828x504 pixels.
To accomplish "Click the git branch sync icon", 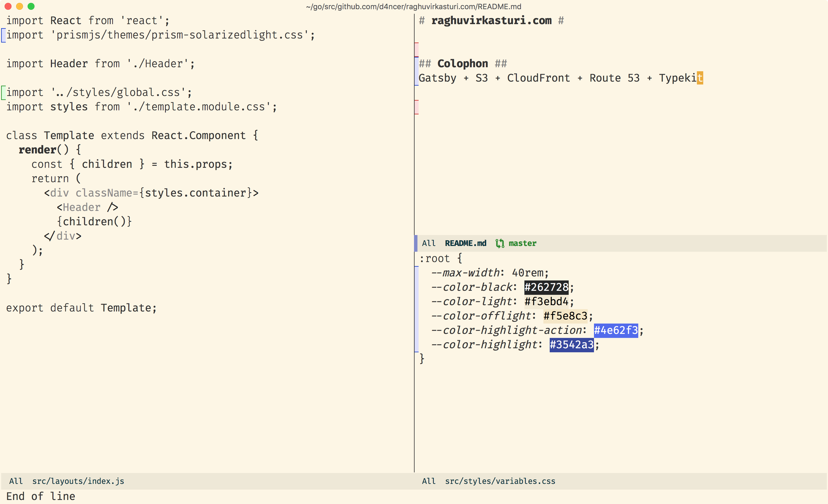I will (500, 243).
